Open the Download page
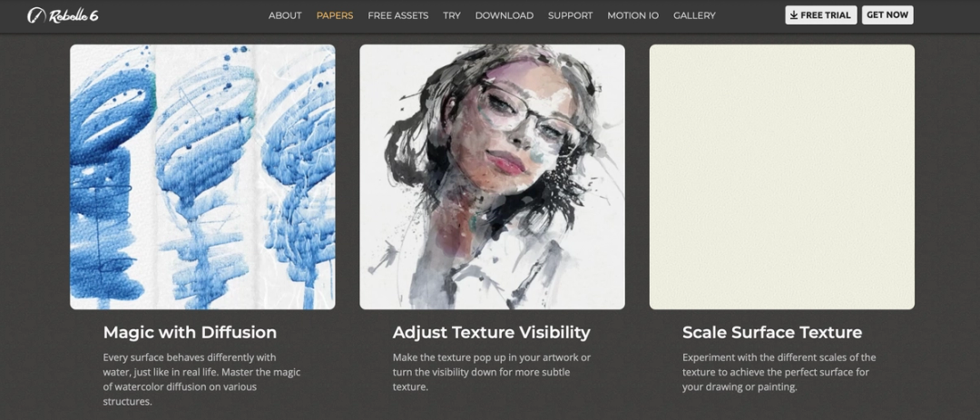Viewport: 980px width, 420px height. click(505, 15)
